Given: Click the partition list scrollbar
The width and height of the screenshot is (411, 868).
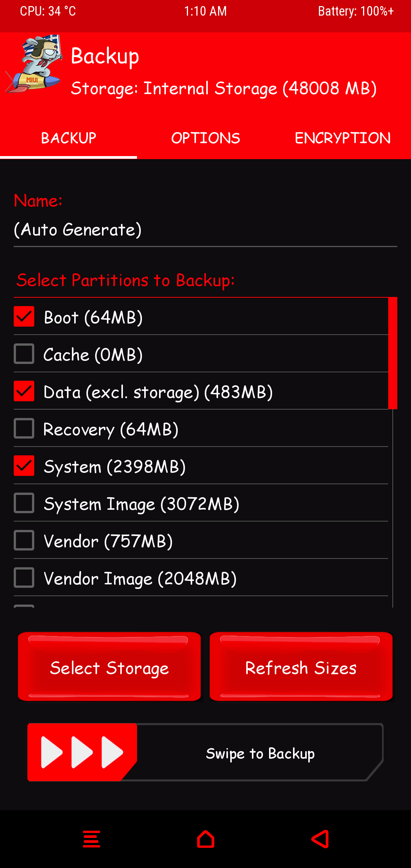Looking at the screenshot, I should click(x=393, y=353).
